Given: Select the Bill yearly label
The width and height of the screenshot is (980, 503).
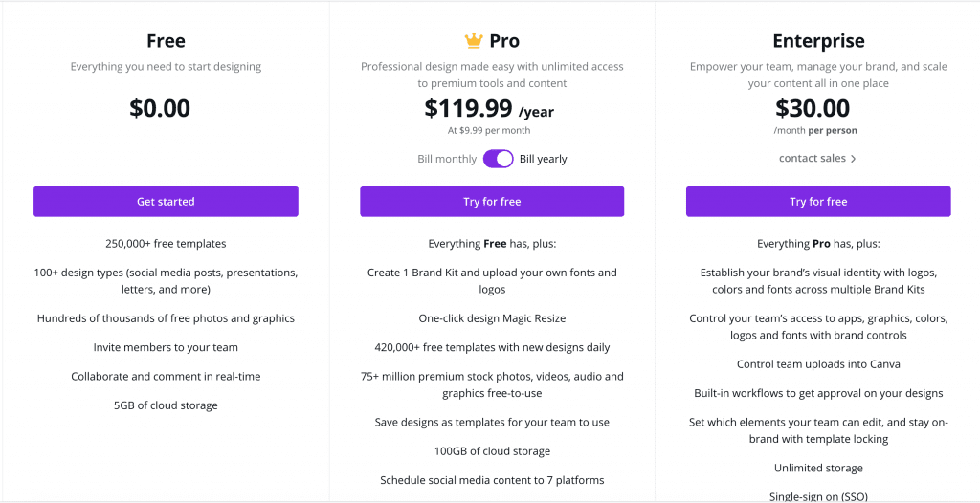Looking at the screenshot, I should pos(544,159).
